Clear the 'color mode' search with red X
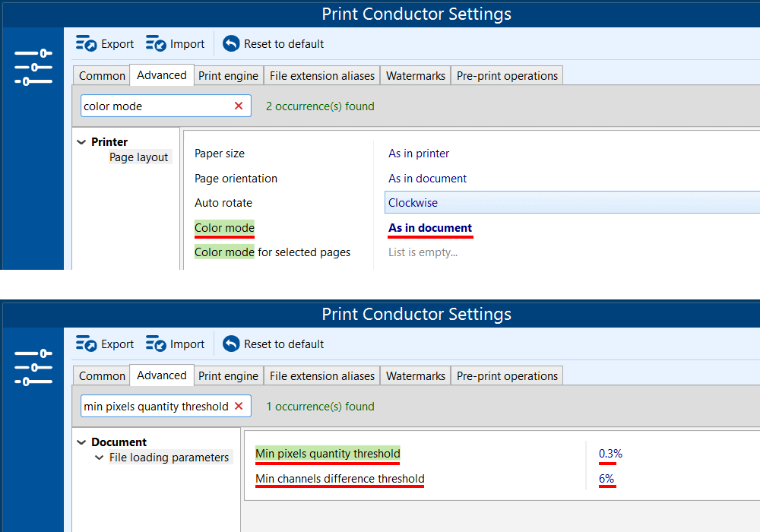The image size is (760, 532). coord(239,106)
